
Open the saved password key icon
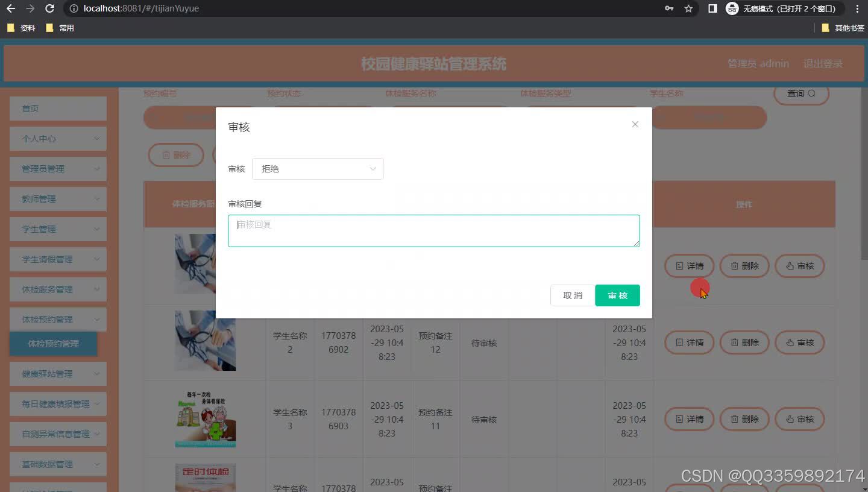pos(669,8)
